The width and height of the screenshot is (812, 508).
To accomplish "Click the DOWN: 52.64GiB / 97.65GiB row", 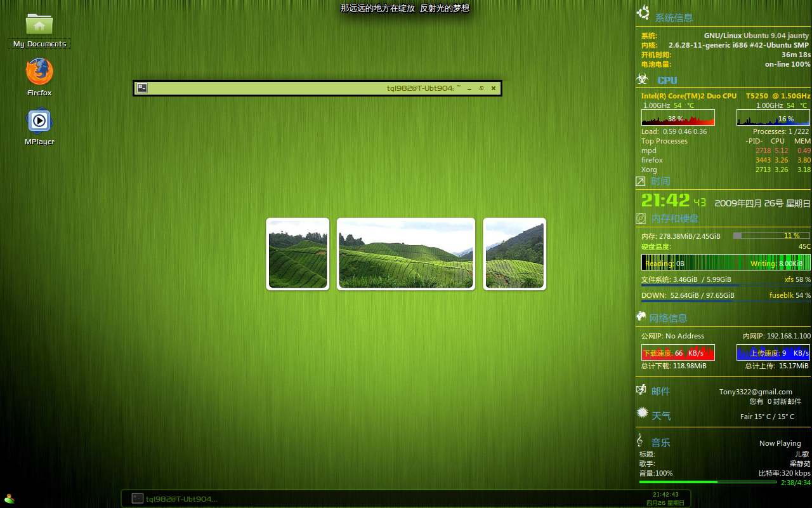I will coord(726,295).
